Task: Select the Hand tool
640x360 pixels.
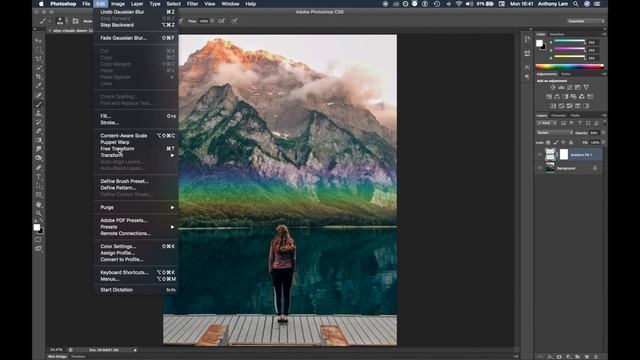Action: tap(38, 204)
